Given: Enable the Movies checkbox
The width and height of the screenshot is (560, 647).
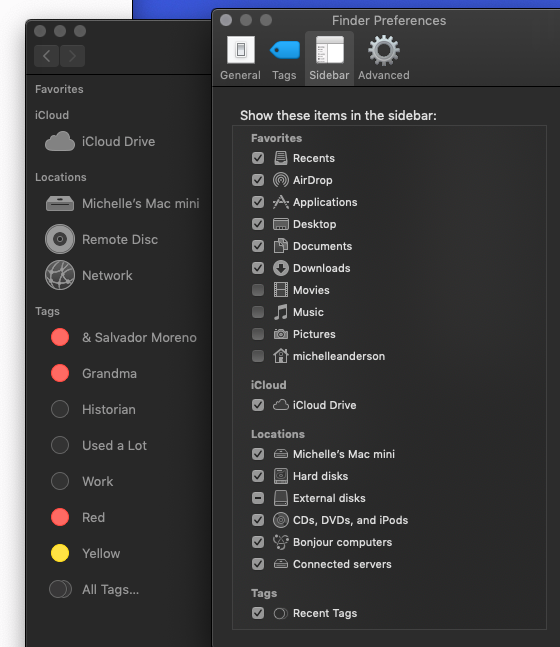Looking at the screenshot, I should pyautogui.click(x=258, y=290).
